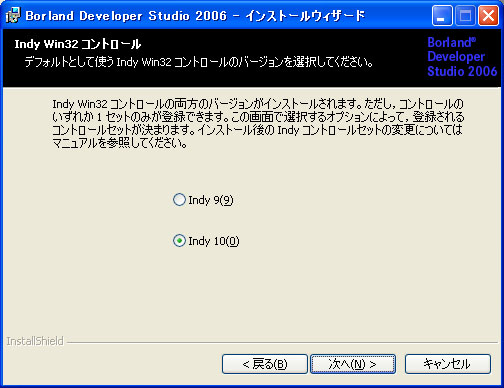Click the disabled maximize button

(x=465, y=15)
